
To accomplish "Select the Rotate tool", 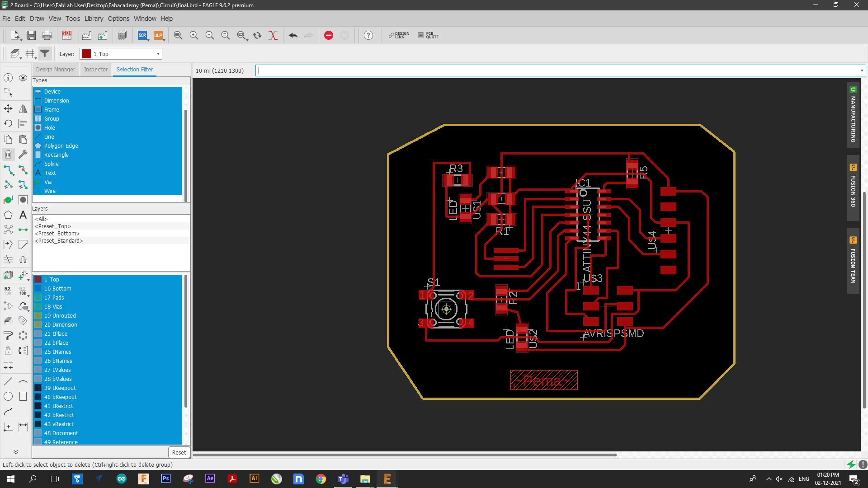I will pyautogui.click(x=8, y=123).
